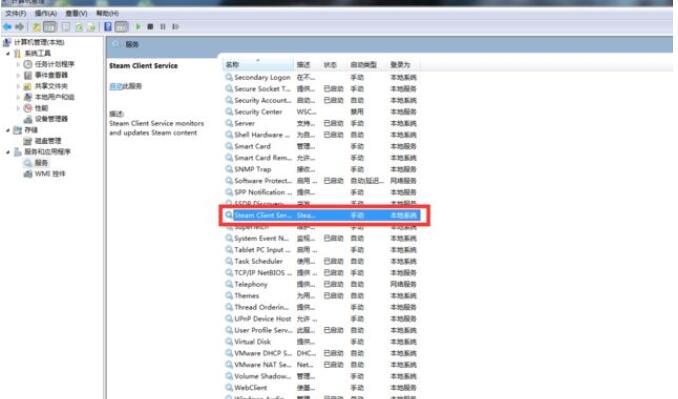Restart the service with the restart icon
This screenshot has width=678, height=399.
point(175,27)
